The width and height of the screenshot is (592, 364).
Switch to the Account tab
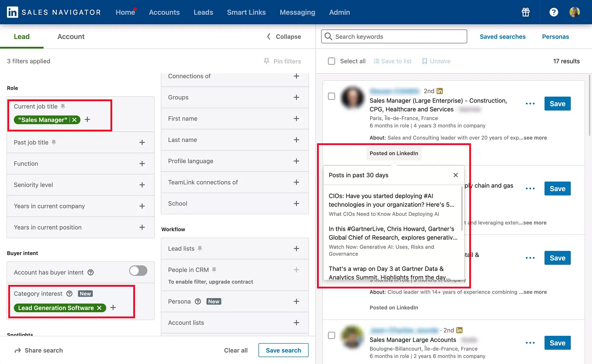[71, 36]
